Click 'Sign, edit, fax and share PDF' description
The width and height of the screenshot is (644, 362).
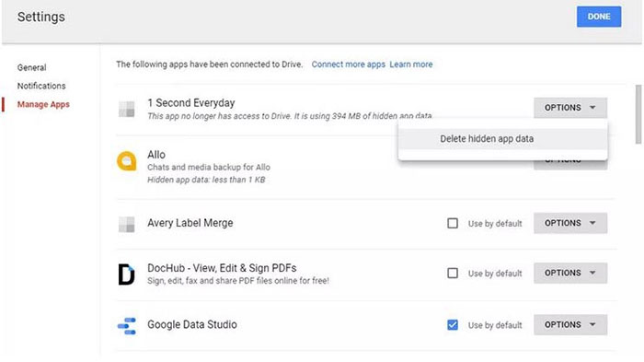238,281
